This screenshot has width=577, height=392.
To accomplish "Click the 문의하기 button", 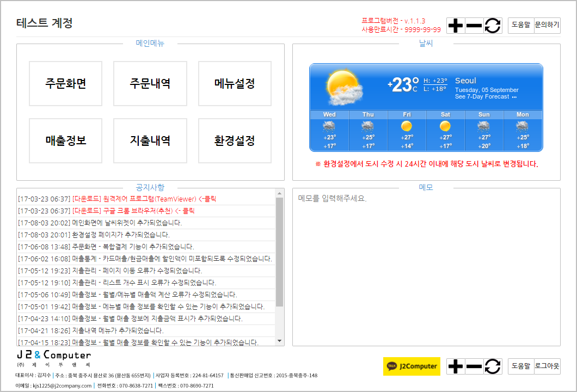I will click(547, 26).
